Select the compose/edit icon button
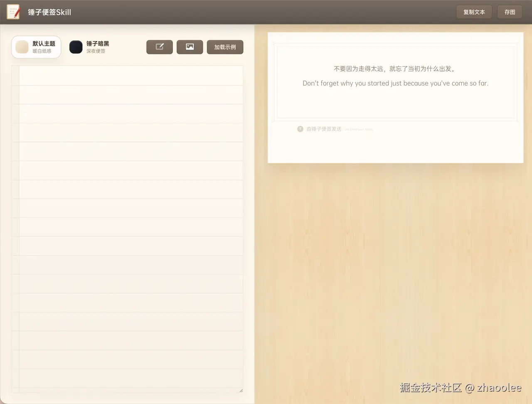 click(160, 47)
